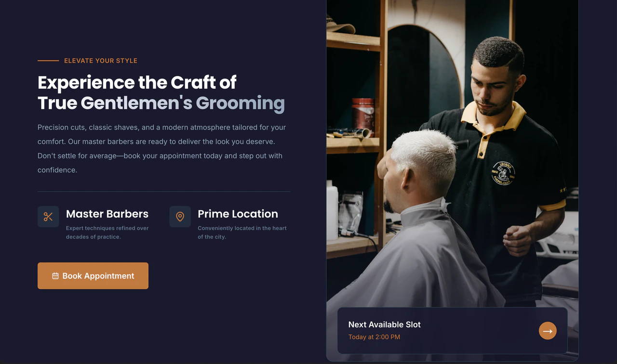Click the barber's logo badge on shirt

(503, 173)
